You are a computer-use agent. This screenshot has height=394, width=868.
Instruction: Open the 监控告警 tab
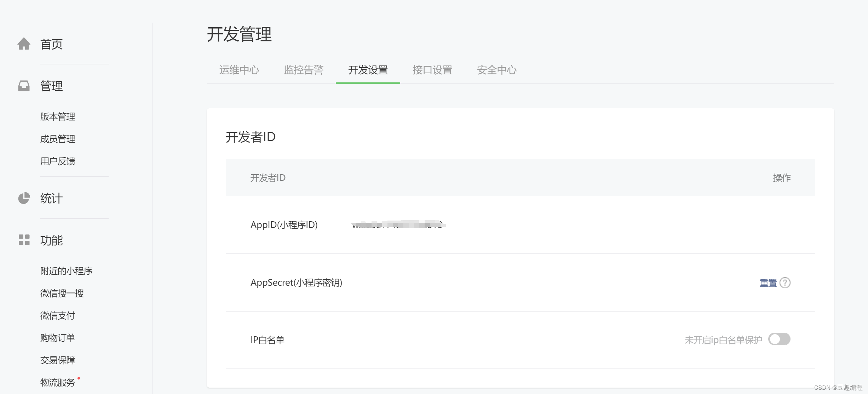pos(303,70)
